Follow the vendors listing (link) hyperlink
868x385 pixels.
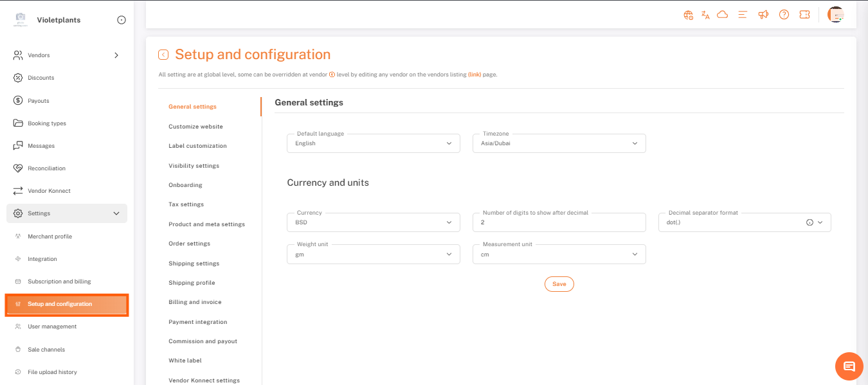[475, 75]
